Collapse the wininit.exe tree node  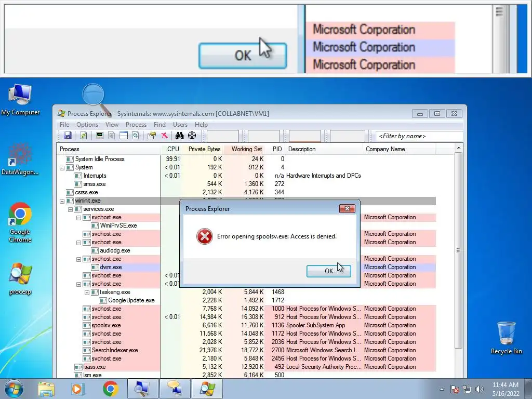tap(62, 201)
